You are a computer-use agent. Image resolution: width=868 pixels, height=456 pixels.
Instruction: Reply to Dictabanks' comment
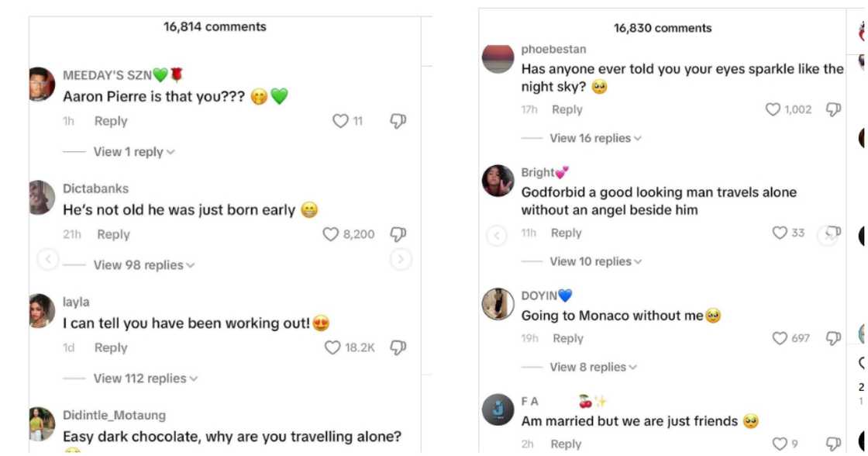click(x=113, y=234)
